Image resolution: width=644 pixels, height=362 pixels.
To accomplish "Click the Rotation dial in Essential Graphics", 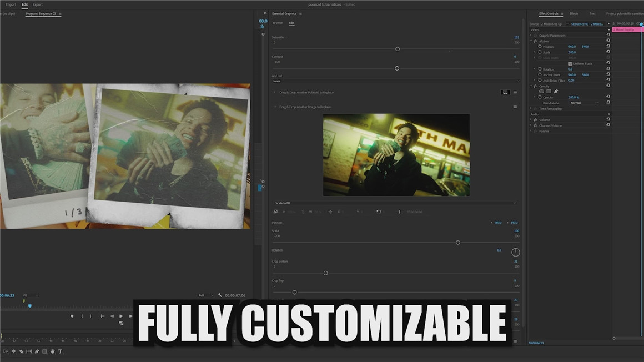I will pos(515,252).
